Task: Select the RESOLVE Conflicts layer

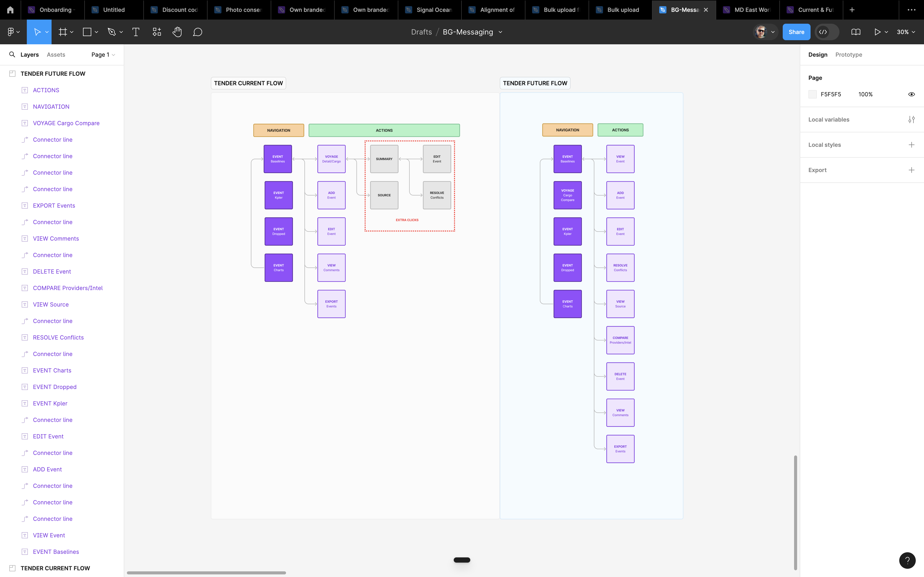Action: click(58, 337)
